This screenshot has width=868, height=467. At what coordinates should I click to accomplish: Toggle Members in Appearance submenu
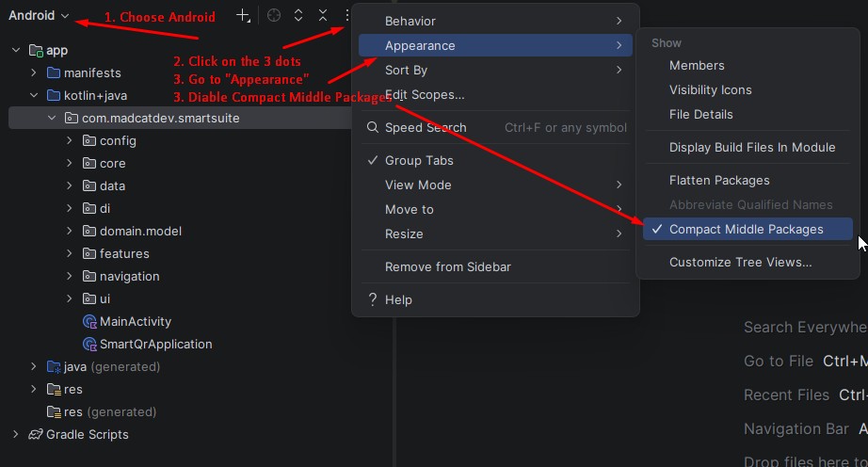(x=747, y=65)
